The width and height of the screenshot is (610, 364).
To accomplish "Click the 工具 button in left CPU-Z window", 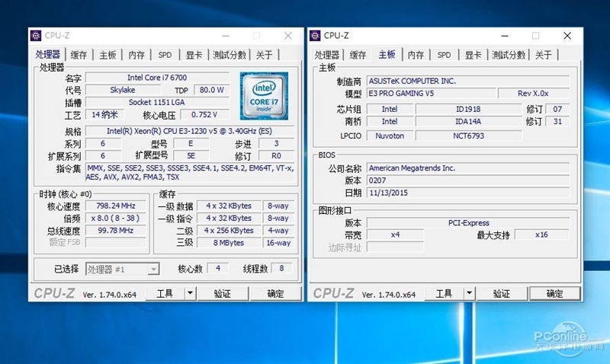I will click(x=165, y=293).
